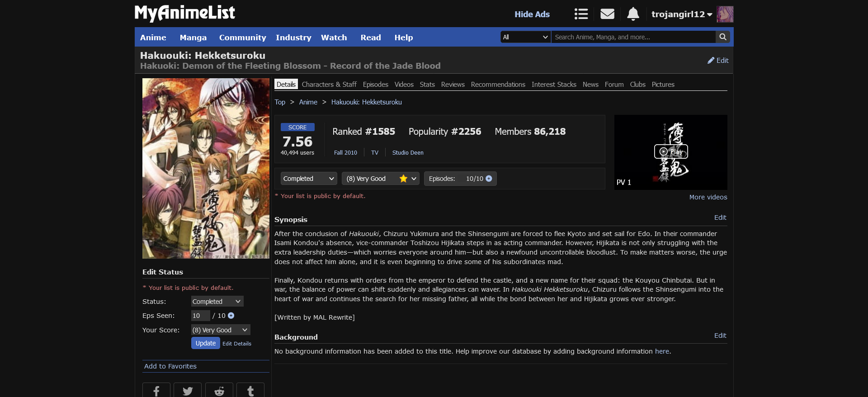Increment episodes with plus icon beside 10/10
The image size is (868, 397).
click(x=489, y=179)
